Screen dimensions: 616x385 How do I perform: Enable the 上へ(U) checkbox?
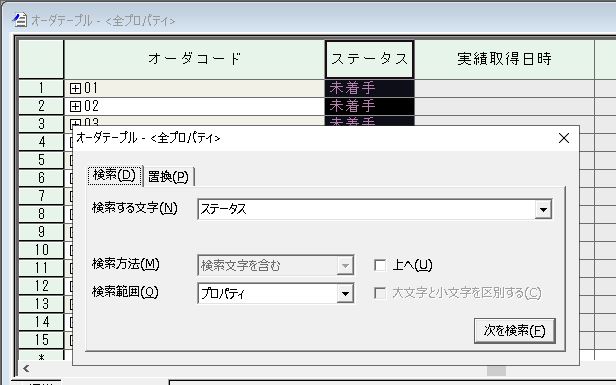(380, 265)
